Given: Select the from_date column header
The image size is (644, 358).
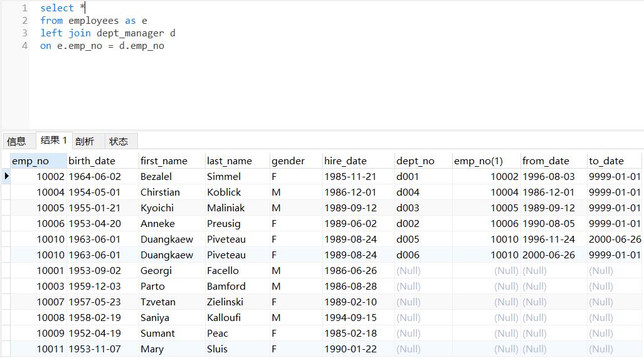Looking at the screenshot, I should click(546, 161).
